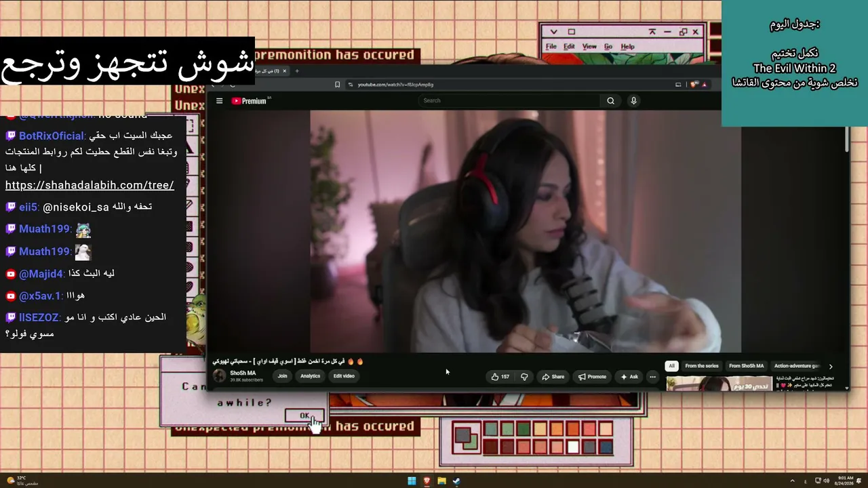Open Steam from the taskbar
Screen dimensions: 868x488
tap(456, 481)
